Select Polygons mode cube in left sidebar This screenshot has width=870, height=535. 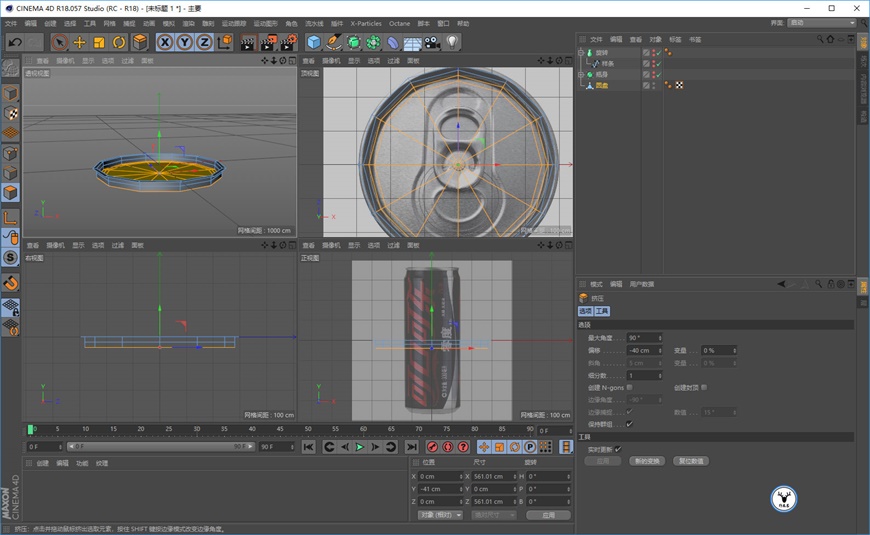tap(11, 193)
